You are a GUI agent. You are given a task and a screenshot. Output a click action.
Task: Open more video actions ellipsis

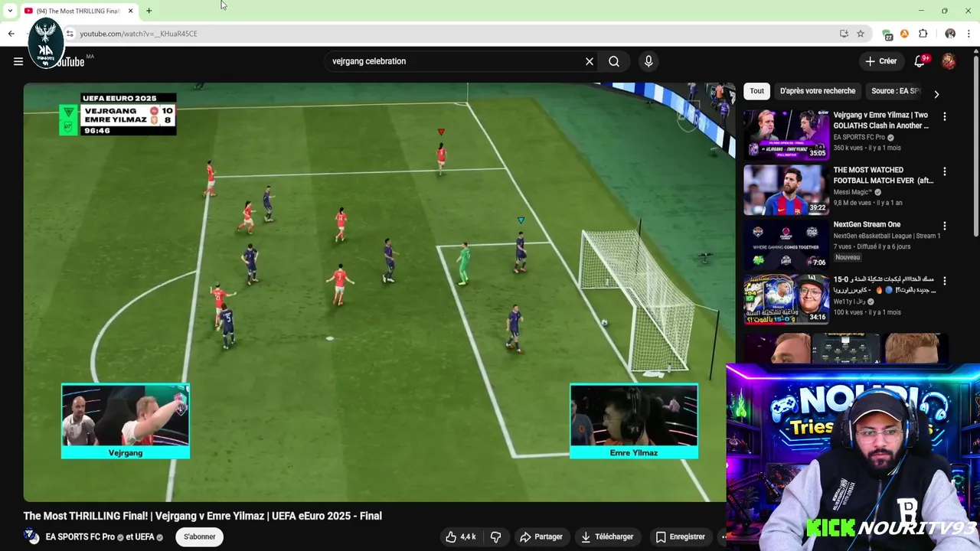click(723, 536)
